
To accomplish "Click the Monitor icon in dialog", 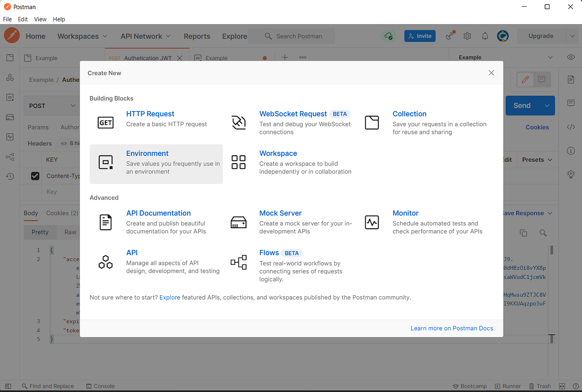I will [x=372, y=222].
